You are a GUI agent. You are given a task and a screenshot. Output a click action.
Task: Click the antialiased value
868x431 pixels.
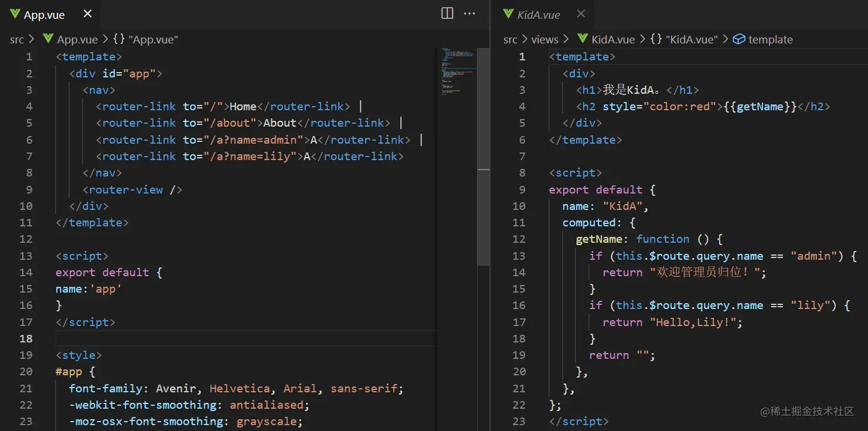point(267,405)
